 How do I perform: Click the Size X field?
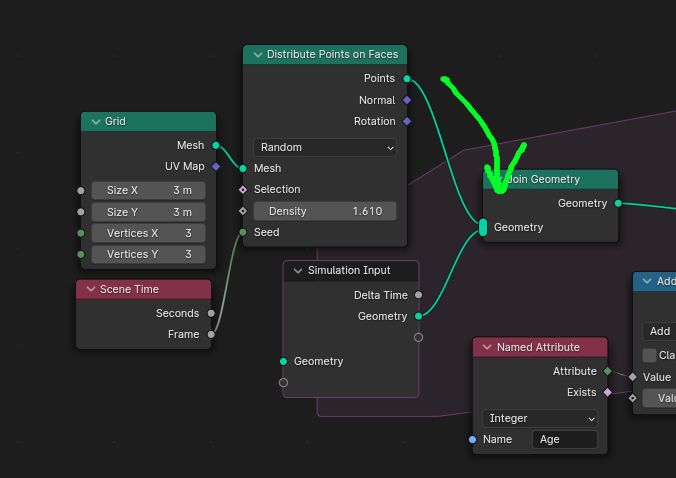(x=148, y=191)
